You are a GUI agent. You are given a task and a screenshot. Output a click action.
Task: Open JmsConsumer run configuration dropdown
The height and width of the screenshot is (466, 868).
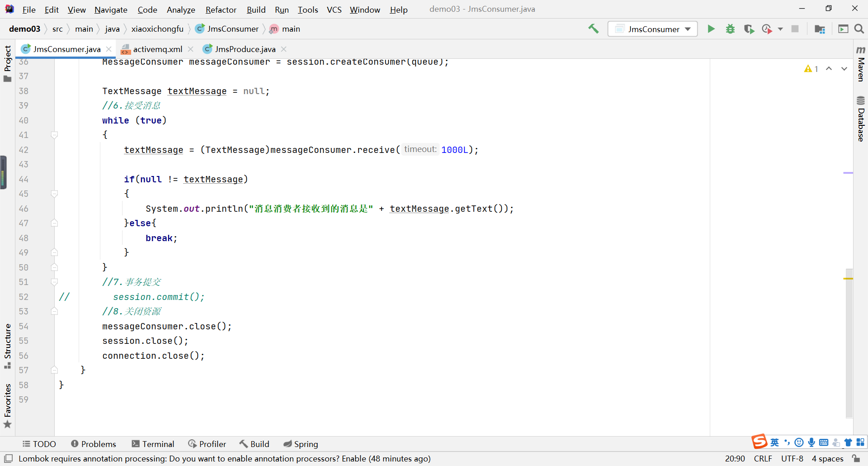pos(652,29)
